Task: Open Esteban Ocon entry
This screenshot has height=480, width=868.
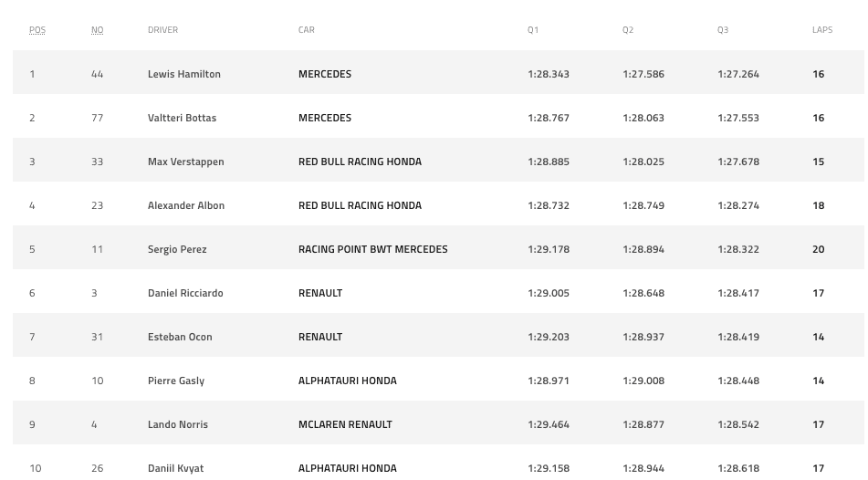Action: pos(180,337)
